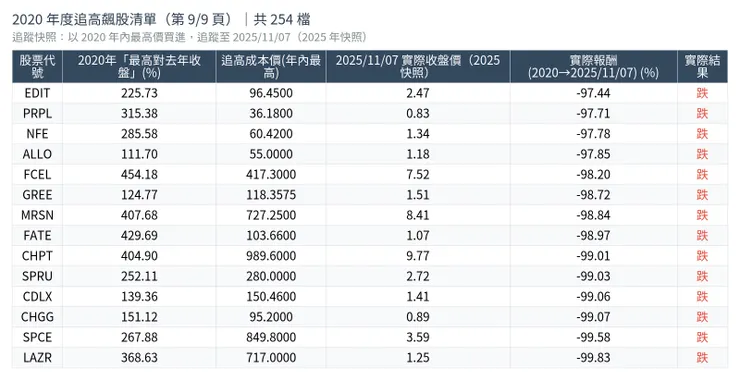The image size is (740, 380).
Task: Click cost price 989.6000 in CHPT row
Action: (271, 255)
